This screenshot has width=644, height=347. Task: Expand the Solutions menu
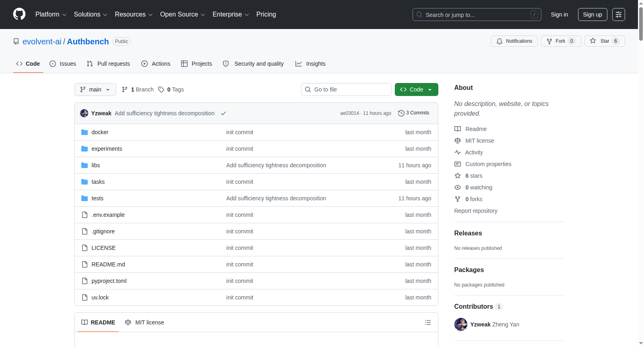coord(91,15)
